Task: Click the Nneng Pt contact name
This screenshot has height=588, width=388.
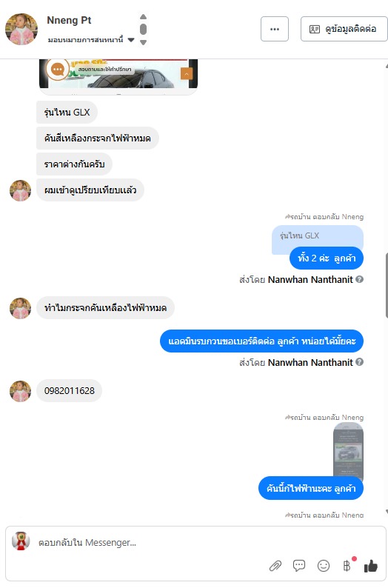Action: (x=69, y=20)
